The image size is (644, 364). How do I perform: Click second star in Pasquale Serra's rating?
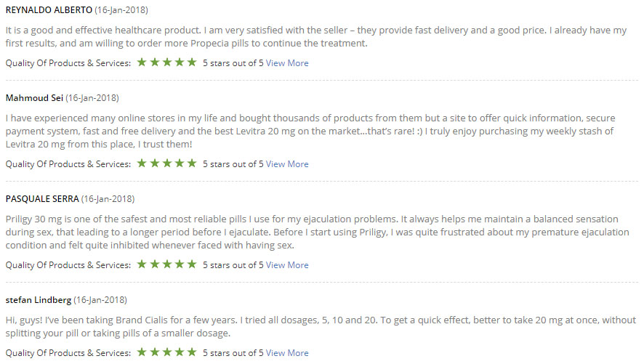(x=155, y=264)
